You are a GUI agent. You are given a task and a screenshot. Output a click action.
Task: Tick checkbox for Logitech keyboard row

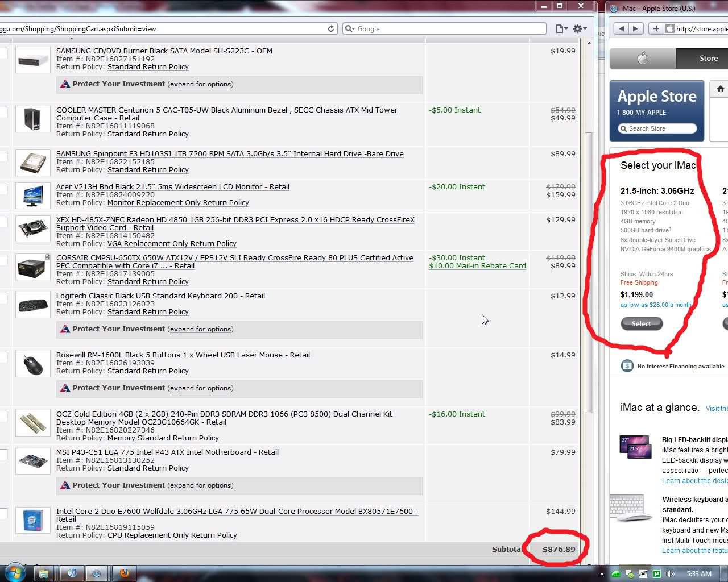coord(3,298)
